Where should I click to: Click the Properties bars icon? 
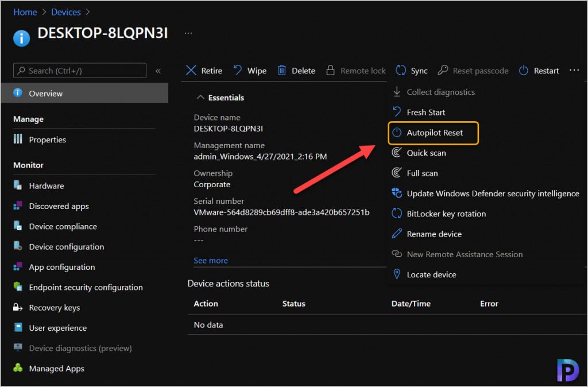18,139
